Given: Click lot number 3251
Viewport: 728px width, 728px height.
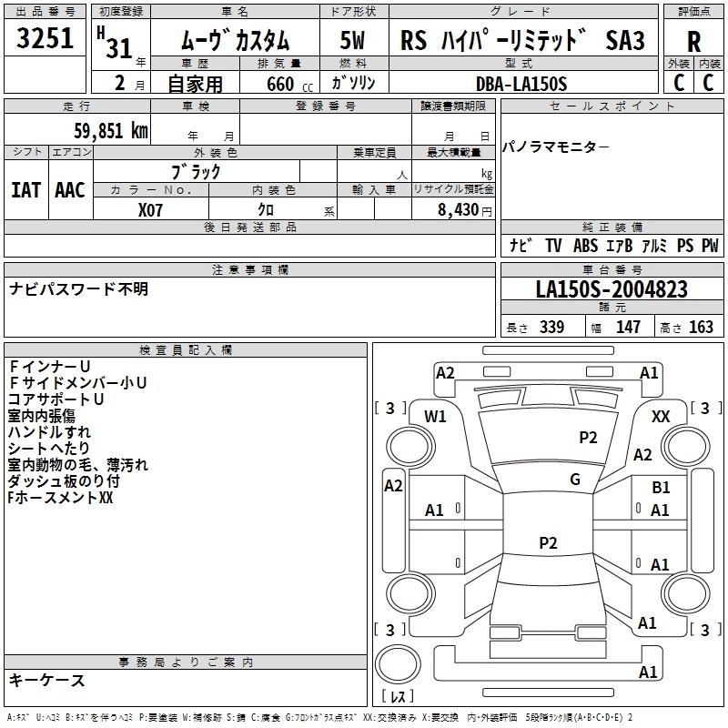Looking at the screenshot, I should [45, 40].
